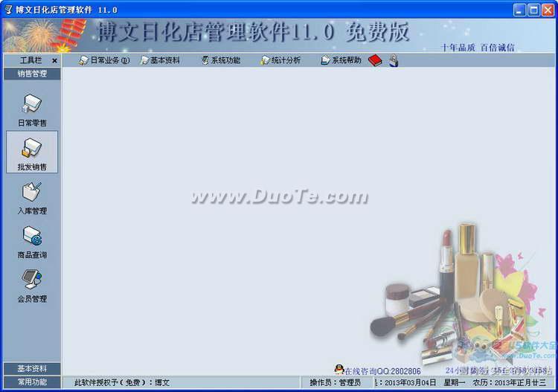Click the red book icon in menu bar

click(x=375, y=60)
